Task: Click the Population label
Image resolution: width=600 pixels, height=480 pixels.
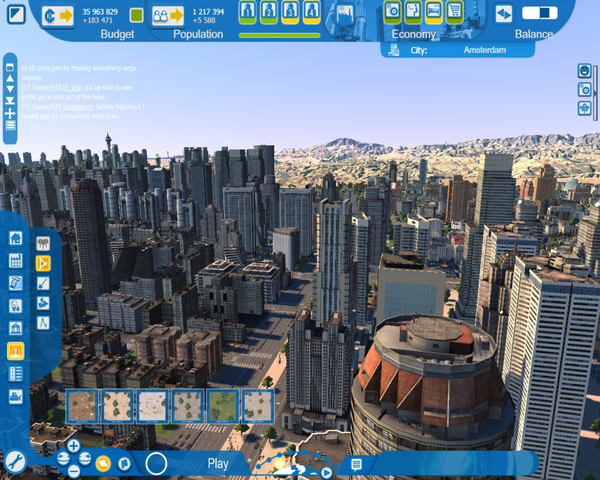Action: (x=198, y=34)
